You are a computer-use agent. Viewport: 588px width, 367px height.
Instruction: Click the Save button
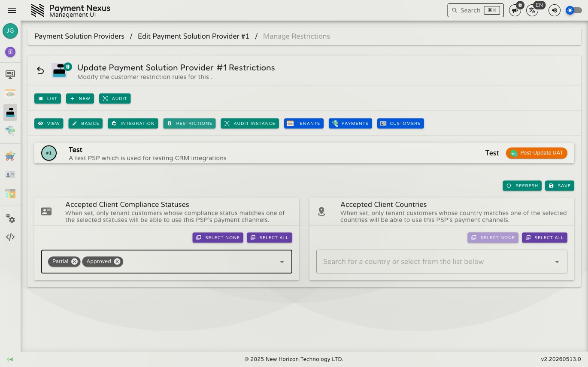tap(560, 185)
